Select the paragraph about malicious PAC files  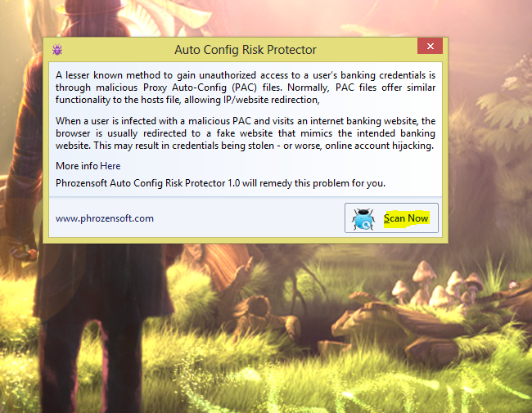246,88
